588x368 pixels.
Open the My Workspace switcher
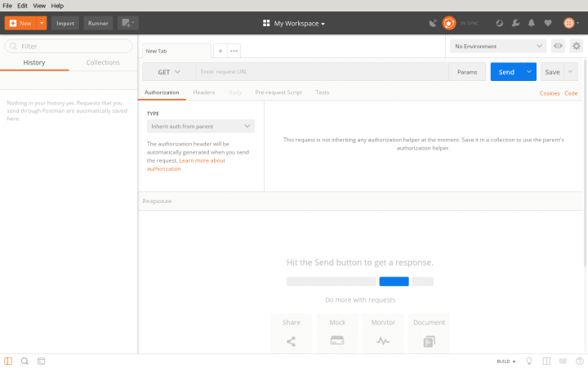coord(294,23)
